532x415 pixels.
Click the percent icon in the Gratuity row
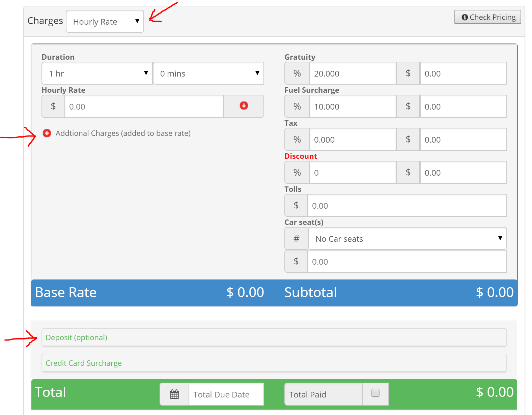[297, 73]
